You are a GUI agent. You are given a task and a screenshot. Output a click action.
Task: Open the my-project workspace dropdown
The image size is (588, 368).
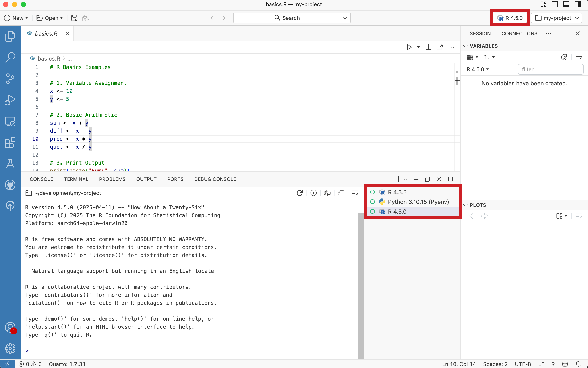pyautogui.click(x=556, y=18)
